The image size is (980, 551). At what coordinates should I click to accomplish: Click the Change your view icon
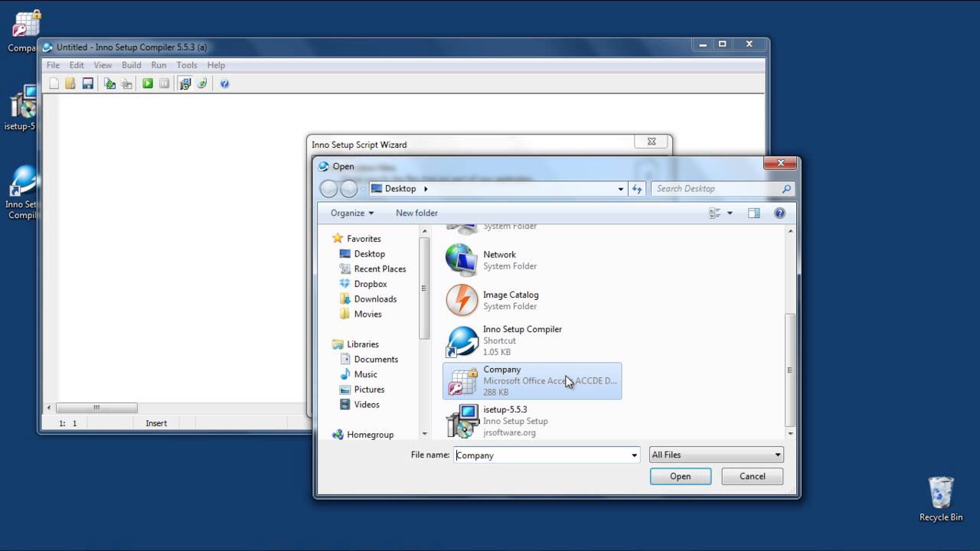[x=715, y=213]
